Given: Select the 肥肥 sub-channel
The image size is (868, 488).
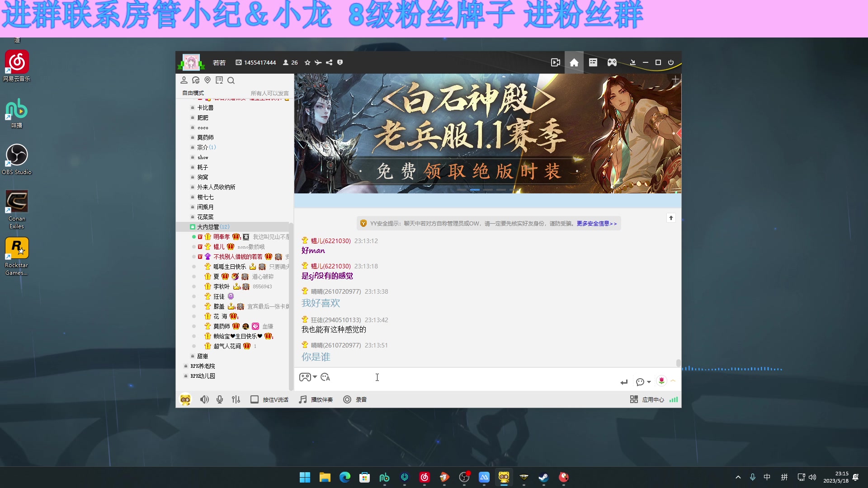Looking at the screenshot, I should pyautogui.click(x=203, y=117).
